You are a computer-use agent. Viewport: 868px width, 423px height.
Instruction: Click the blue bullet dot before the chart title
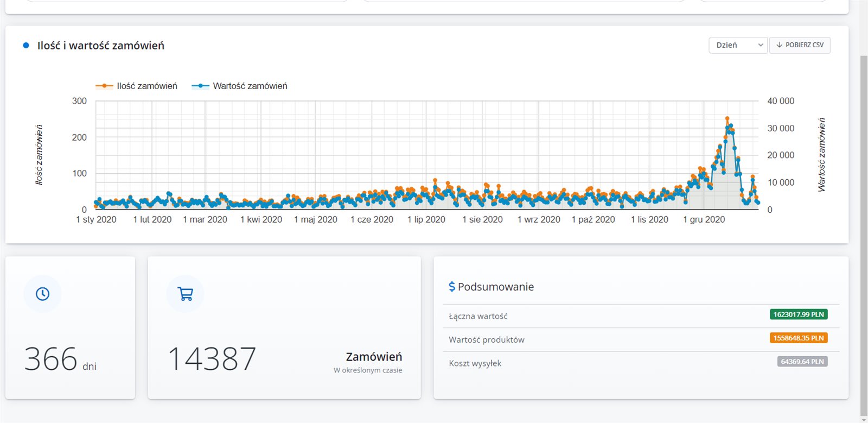click(25, 46)
